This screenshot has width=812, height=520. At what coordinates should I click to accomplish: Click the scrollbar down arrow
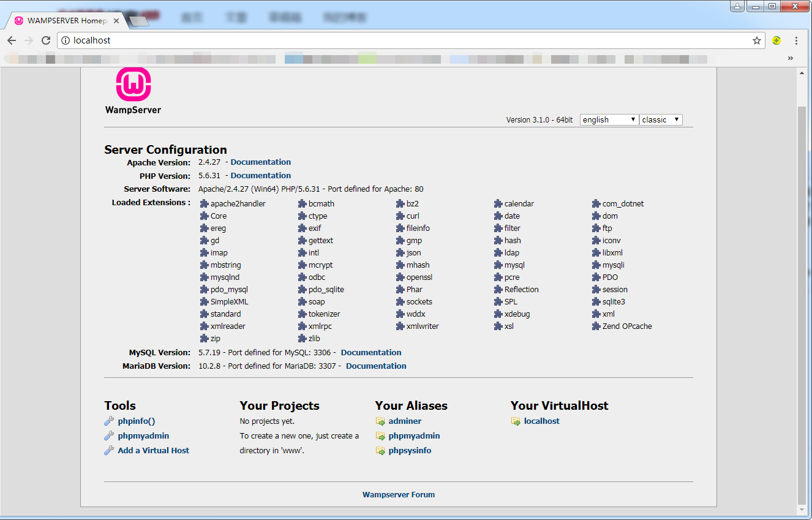[x=802, y=510]
